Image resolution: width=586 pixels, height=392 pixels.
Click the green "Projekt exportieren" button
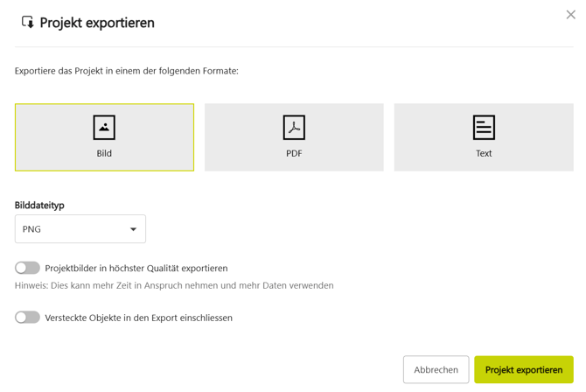pyautogui.click(x=523, y=369)
